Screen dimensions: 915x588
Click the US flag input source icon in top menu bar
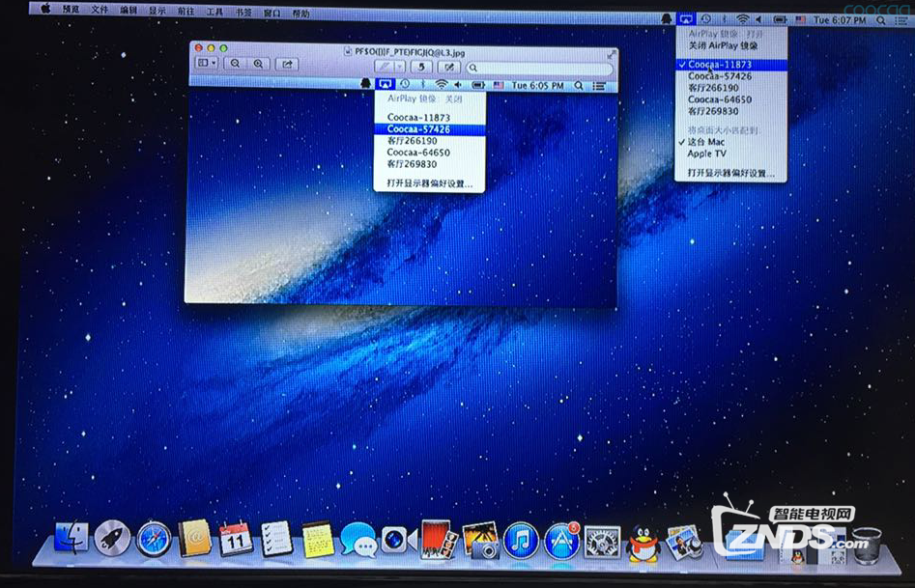(800, 20)
